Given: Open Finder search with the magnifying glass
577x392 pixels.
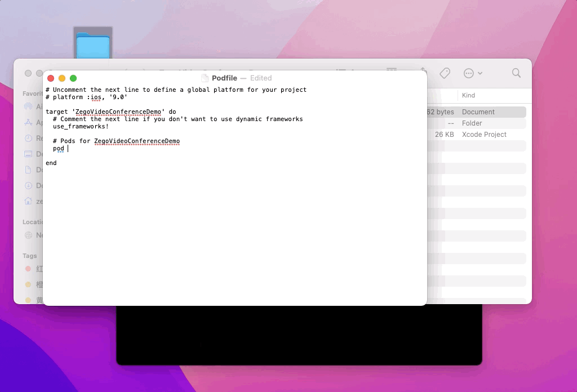Looking at the screenshot, I should pyautogui.click(x=516, y=73).
